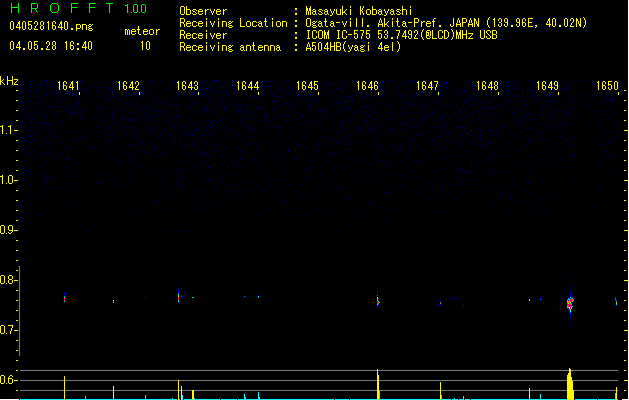Screen dimensions: 629x400
Task: Click the meteor echo just before 1641
Action: point(64,297)
